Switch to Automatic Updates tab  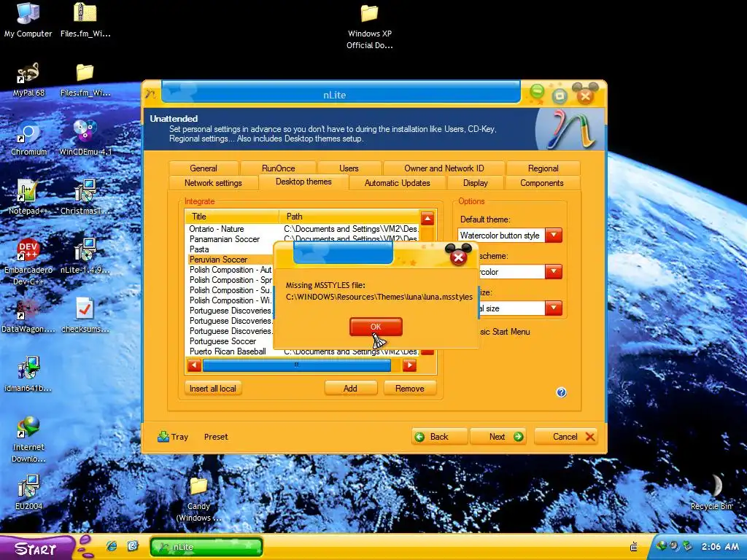(x=398, y=183)
